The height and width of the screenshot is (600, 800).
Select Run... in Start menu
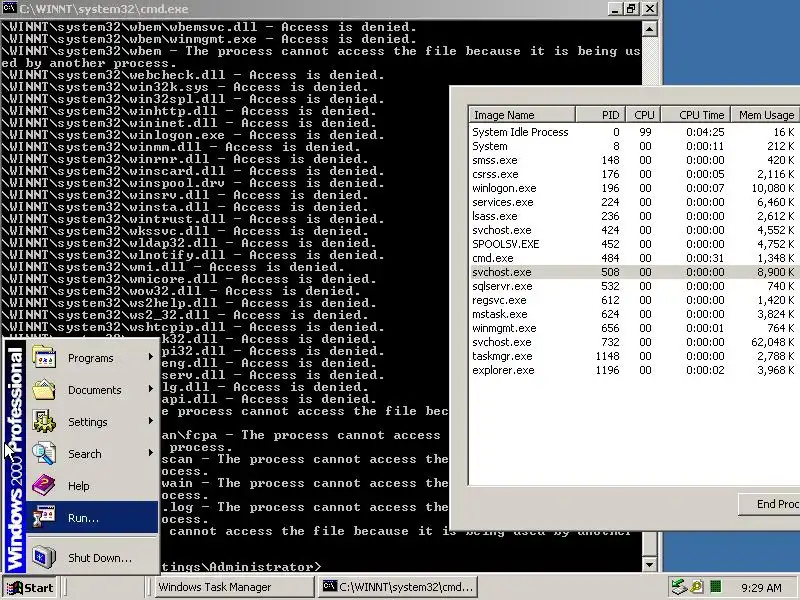92,517
